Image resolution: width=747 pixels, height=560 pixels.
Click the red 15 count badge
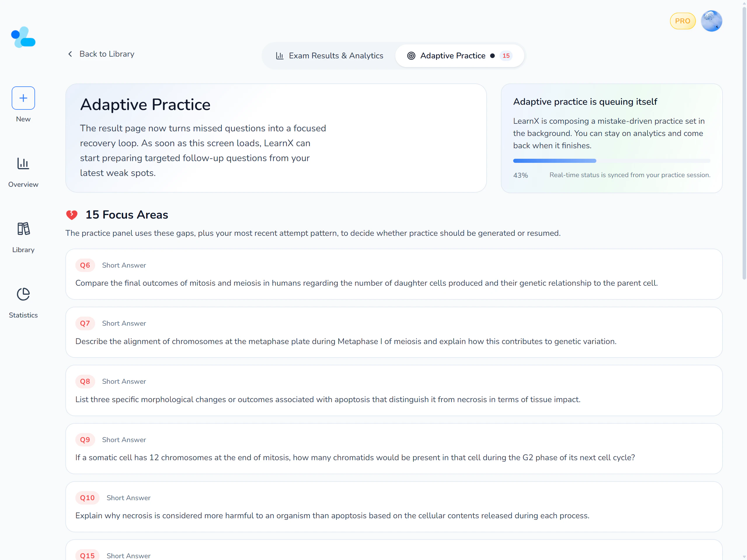pyautogui.click(x=506, y=56)
